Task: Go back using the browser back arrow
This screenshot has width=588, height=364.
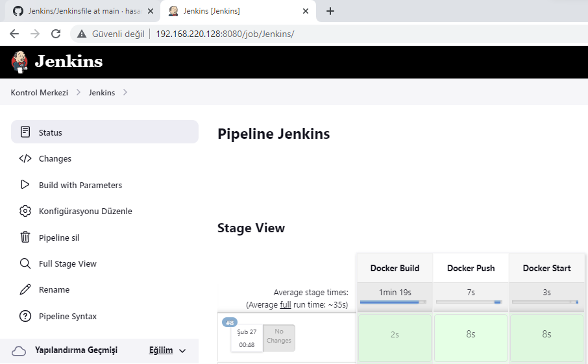Action: pyautogui.click(x=14, y=34)
